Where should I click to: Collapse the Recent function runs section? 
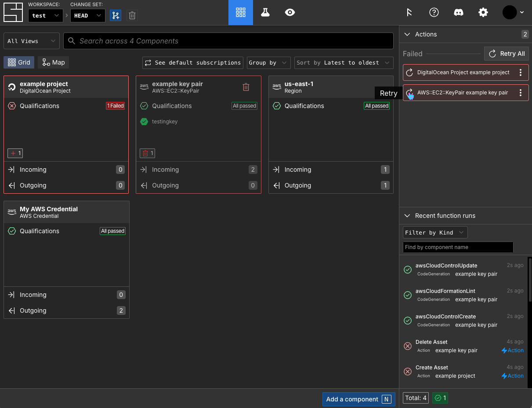[x=407, y=216]
